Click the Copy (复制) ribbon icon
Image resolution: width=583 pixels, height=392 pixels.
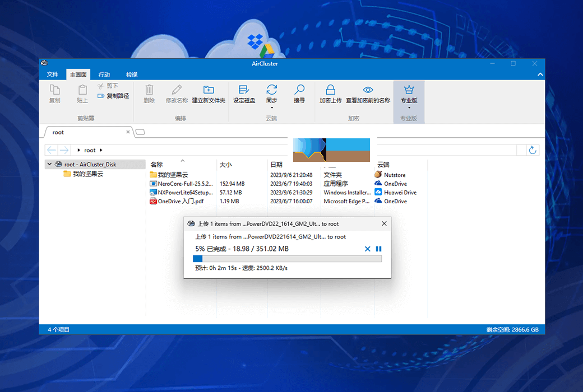[55, 90]
